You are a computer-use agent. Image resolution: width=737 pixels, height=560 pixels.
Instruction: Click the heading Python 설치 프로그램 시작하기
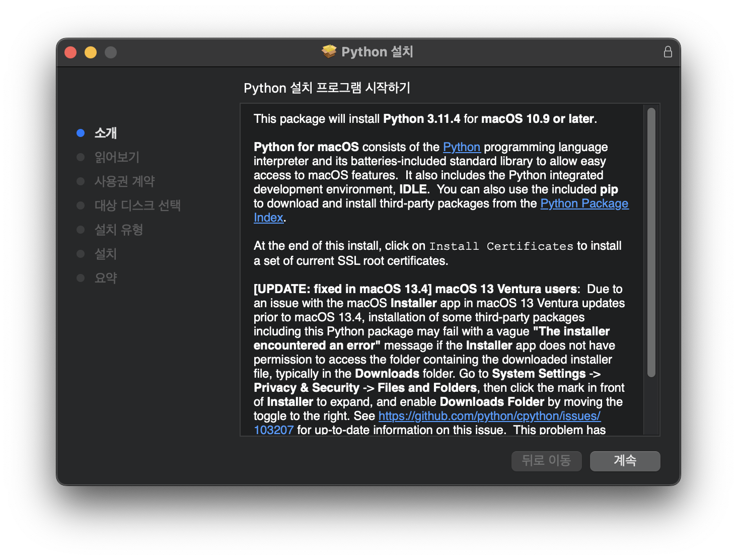click(327, 88)
